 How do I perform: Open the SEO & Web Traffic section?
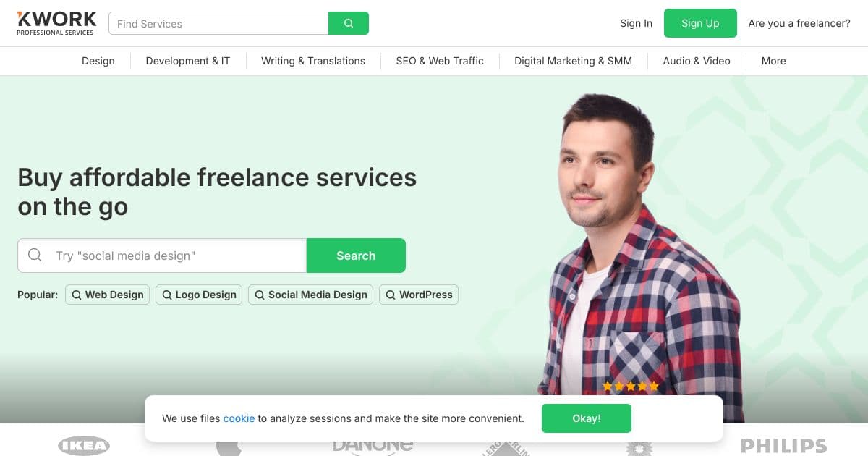(x=439, y=61)
